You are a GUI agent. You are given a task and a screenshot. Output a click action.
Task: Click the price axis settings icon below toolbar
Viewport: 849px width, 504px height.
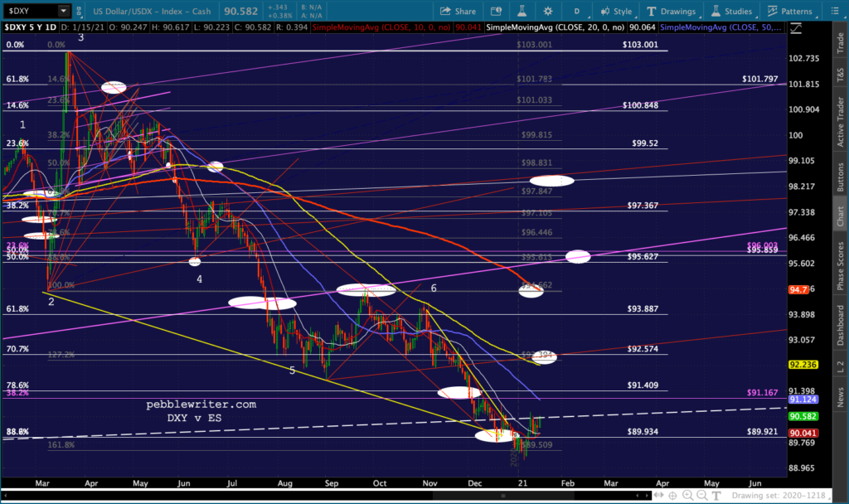click(x=796, y=28)
